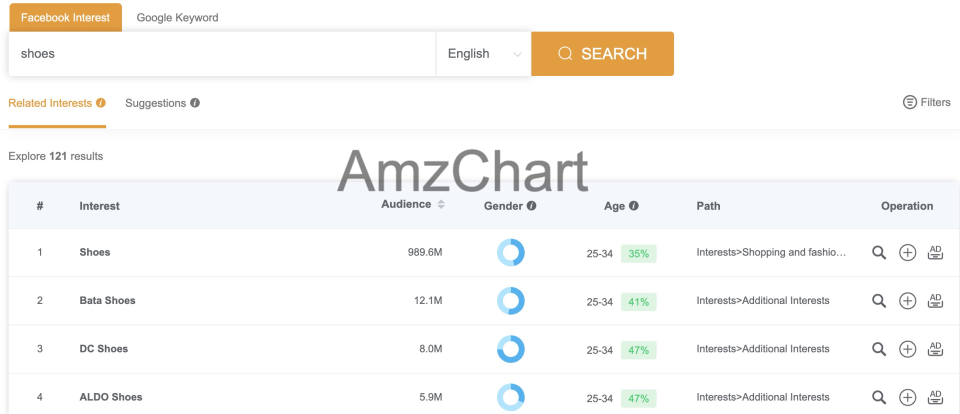Click the Explore 121 results text

56,156
